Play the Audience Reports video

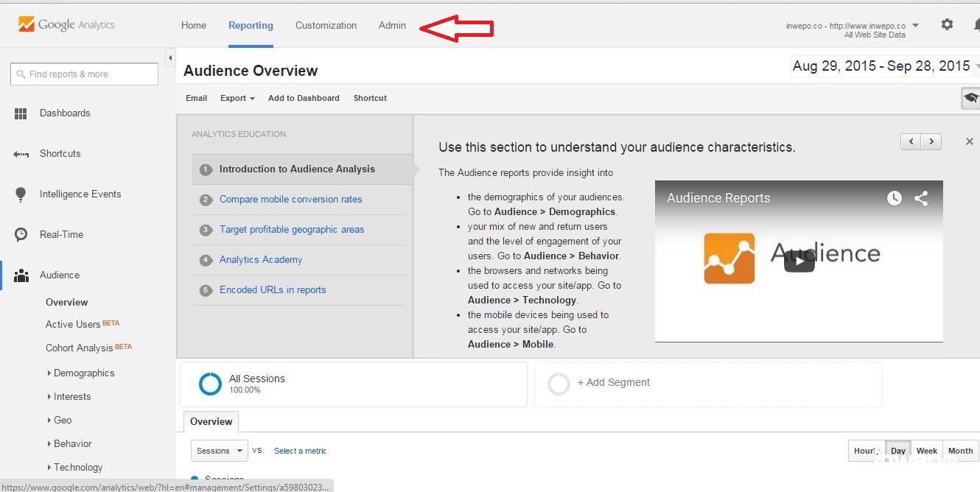click(x=799, y=261)
